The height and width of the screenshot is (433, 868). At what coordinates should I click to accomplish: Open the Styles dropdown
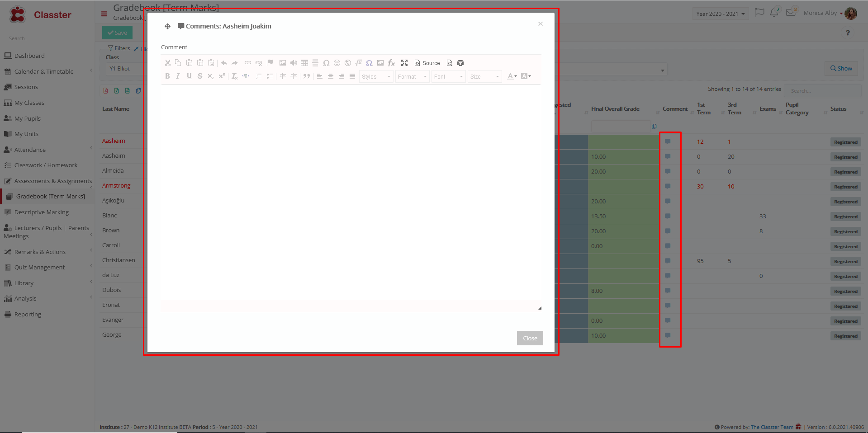point(376,77)
